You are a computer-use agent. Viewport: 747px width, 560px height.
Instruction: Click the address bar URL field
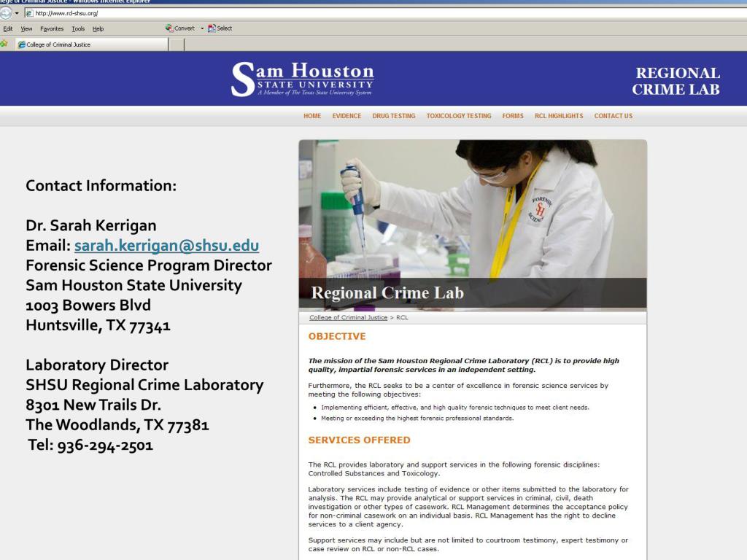click(386, 13)
